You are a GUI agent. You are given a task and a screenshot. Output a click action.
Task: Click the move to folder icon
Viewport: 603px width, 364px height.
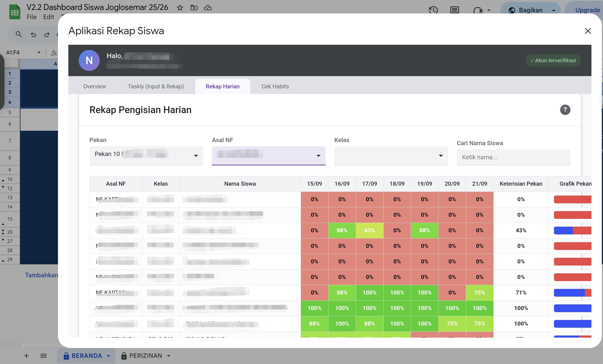pos(194,8)
